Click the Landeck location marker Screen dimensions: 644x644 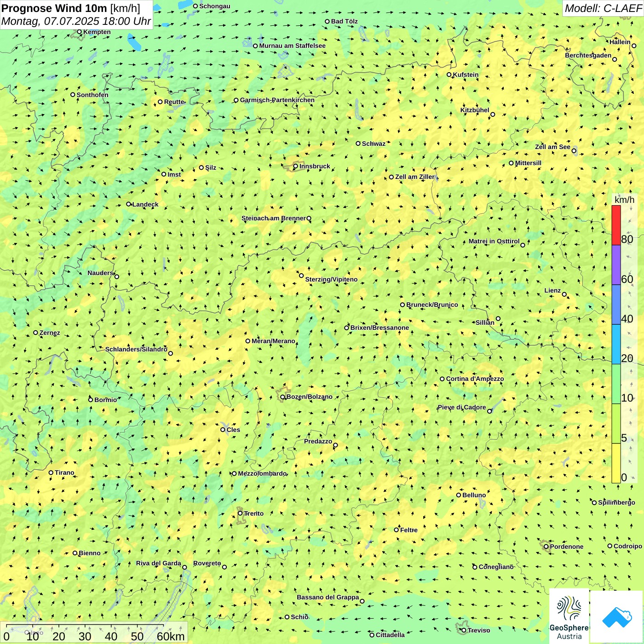pyautogui.click(x=129, y=204)
